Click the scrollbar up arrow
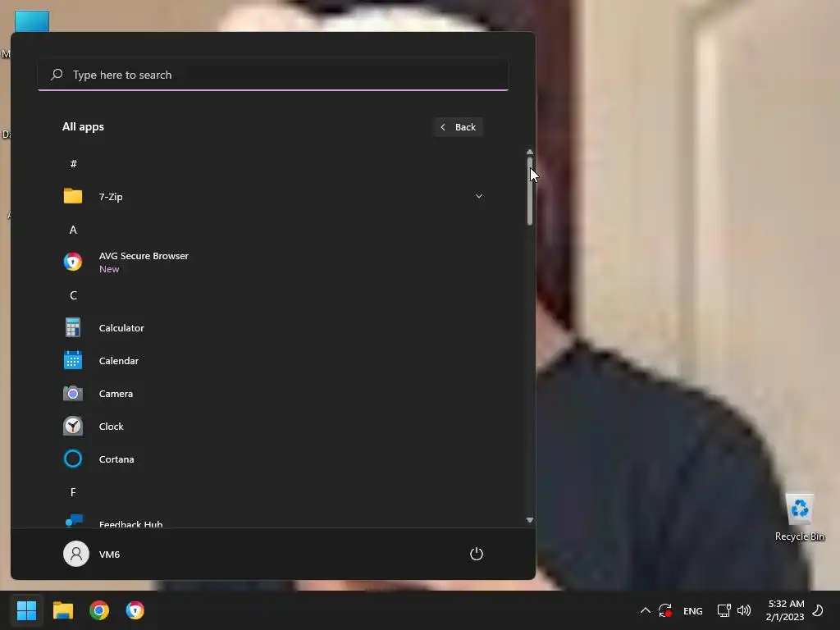The width and height of the screenshot is (840, 630). point(530,152)
